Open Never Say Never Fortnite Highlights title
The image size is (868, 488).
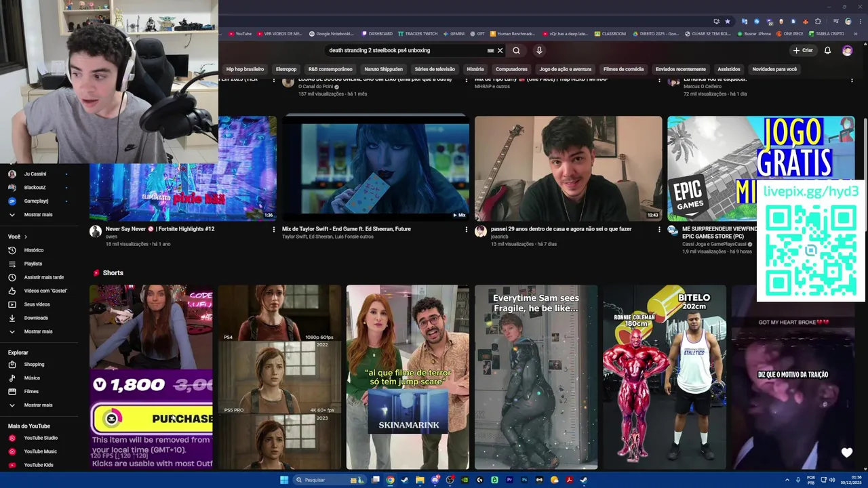160,229
